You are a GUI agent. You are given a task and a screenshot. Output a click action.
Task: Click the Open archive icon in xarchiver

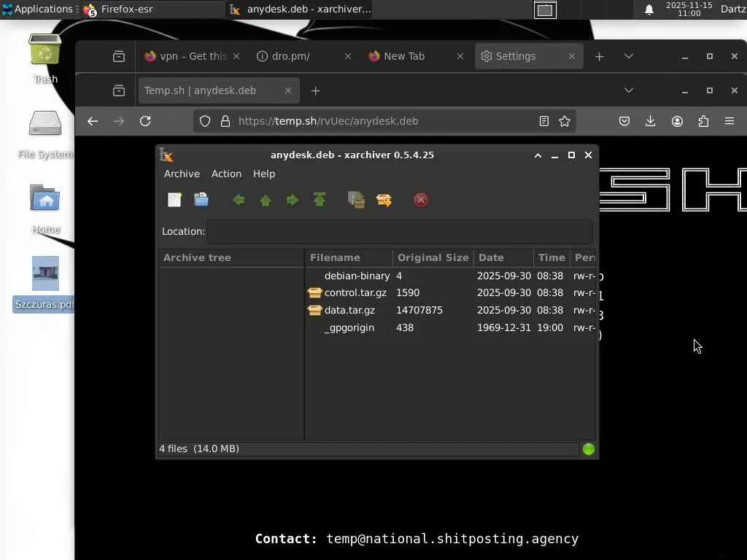pos(201,200)
